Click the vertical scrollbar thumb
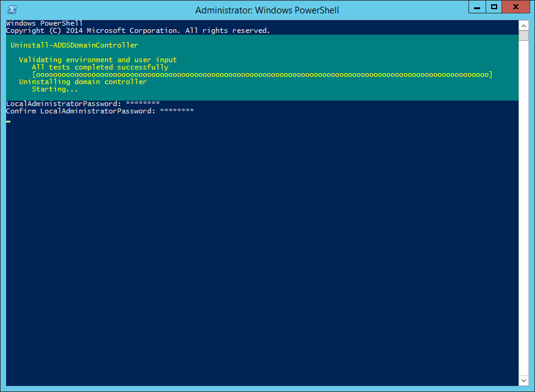535x392 pixels. [523, 35]
